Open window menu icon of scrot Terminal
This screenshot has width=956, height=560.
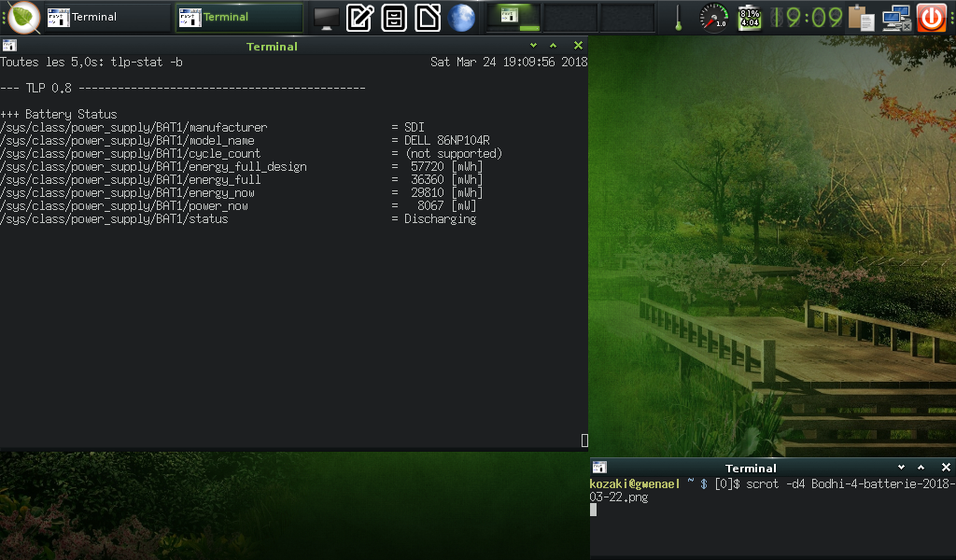click(x=599, y=468)
